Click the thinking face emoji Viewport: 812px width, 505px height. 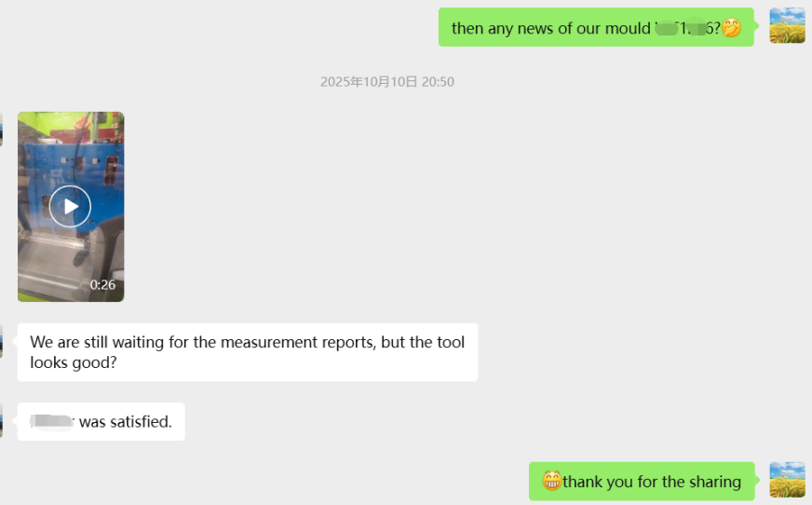[732, 28]
